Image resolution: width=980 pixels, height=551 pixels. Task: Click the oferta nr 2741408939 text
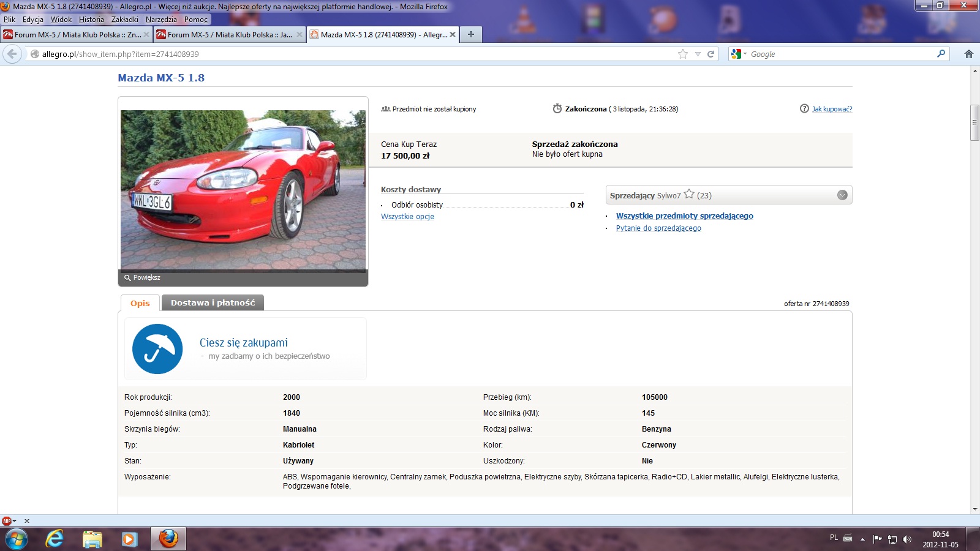pos(816,304)
